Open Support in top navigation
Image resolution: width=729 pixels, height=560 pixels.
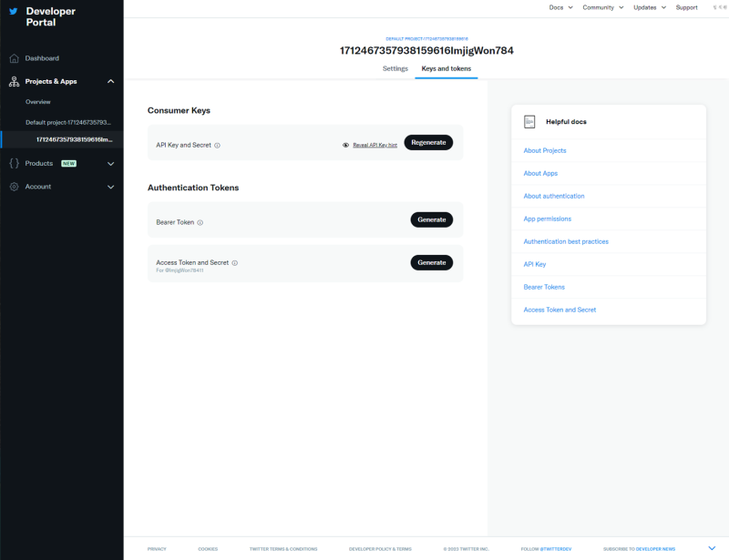pos(687,7)
